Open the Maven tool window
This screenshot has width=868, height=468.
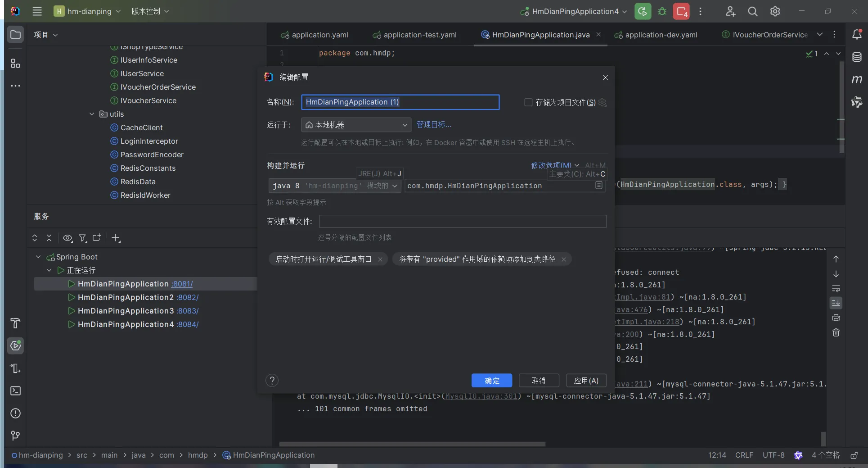pyautogui.click(x=857, y=79)
